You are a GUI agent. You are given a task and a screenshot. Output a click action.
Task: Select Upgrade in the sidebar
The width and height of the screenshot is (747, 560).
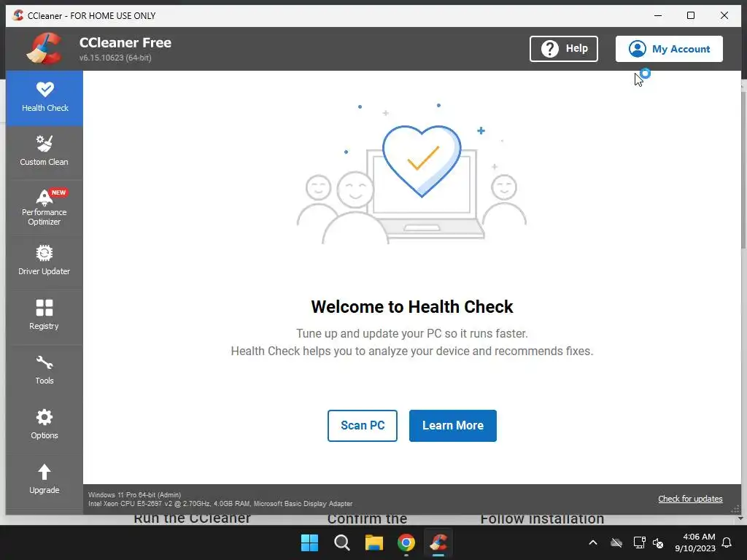[44, 481]
